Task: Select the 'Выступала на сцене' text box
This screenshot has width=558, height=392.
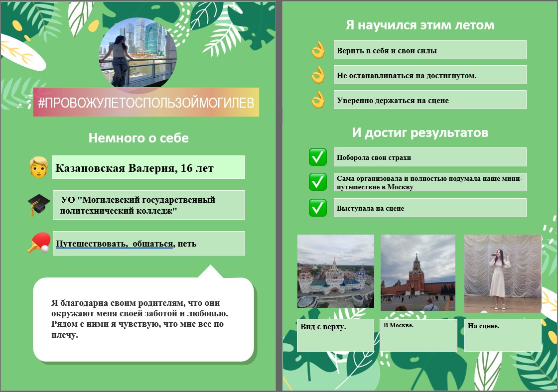Action: [x=430, y=208]
